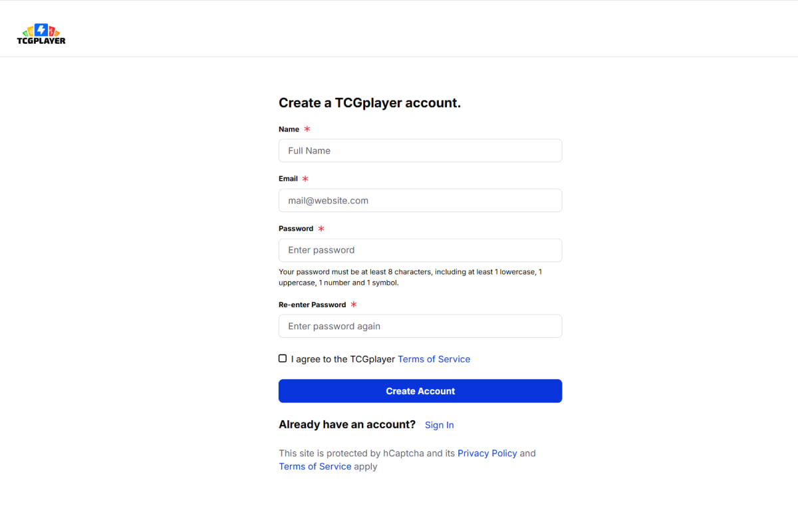Click the red asterisk beside Email
The image size is (798, 532).
coord(305,179)
